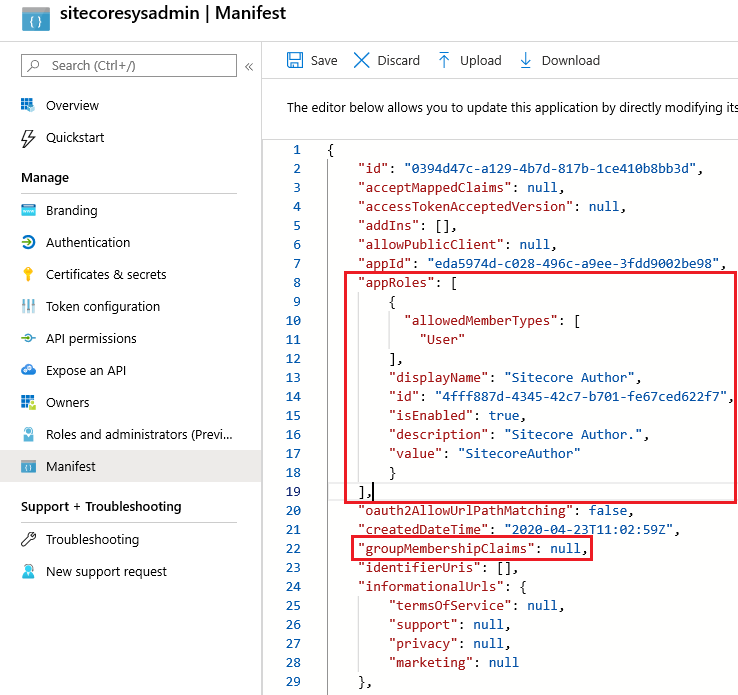This screenshot has height=695, width=738.
Task: Click the Expose an API cloud icon
Action: [x=28, y=370]
